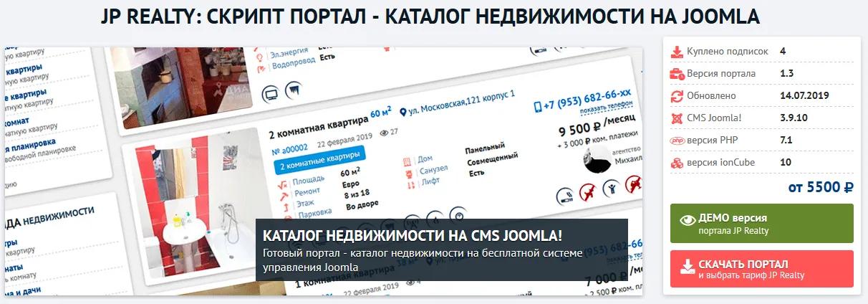Click the refresh icon beside Обновлено
Viewport: 868px width, 304px height.
point(677,96)
